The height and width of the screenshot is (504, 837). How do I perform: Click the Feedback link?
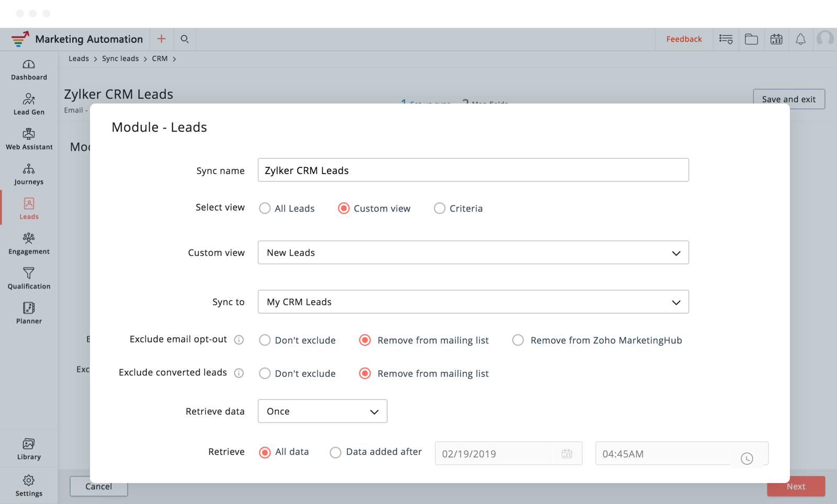point(684,39)
